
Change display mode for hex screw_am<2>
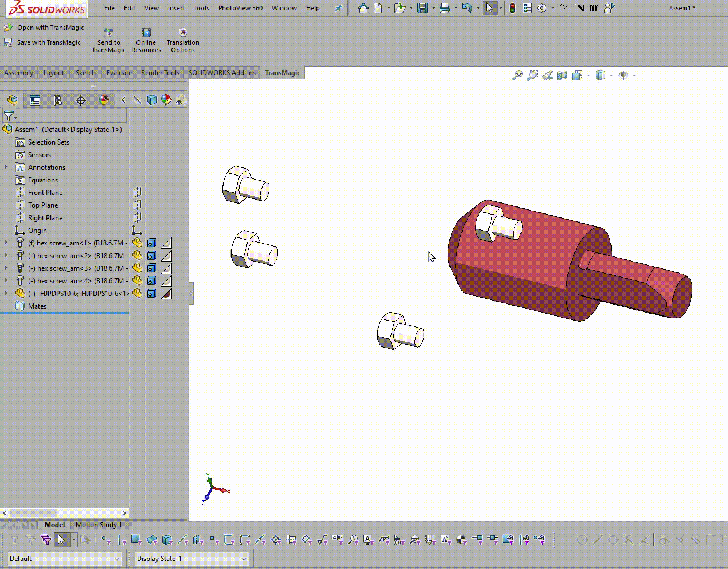point(152,256)
